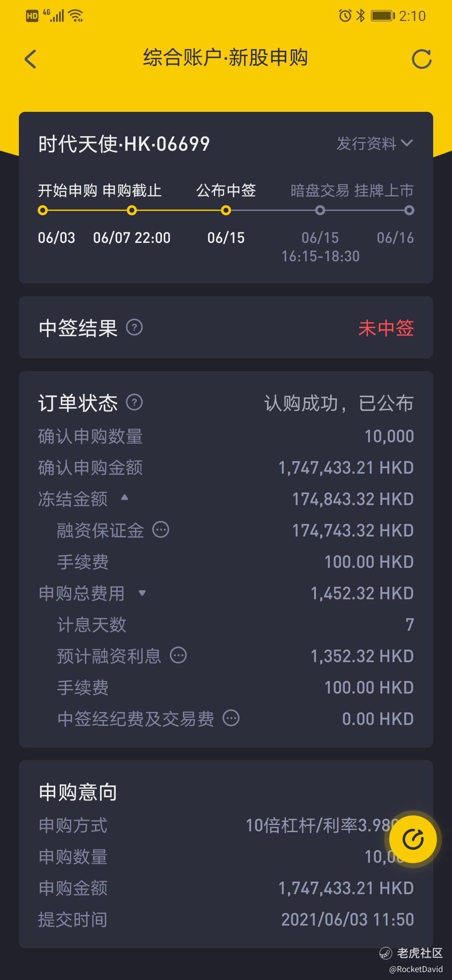
Task: Tap the yellow floating share button
Action: [x=413, y=839]
